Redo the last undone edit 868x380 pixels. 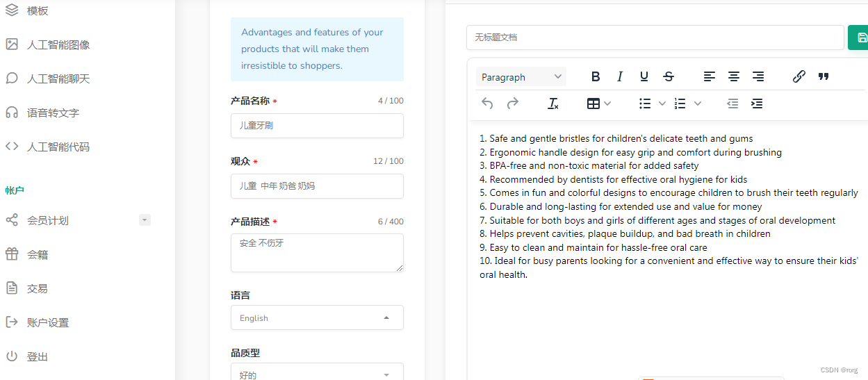512,104
